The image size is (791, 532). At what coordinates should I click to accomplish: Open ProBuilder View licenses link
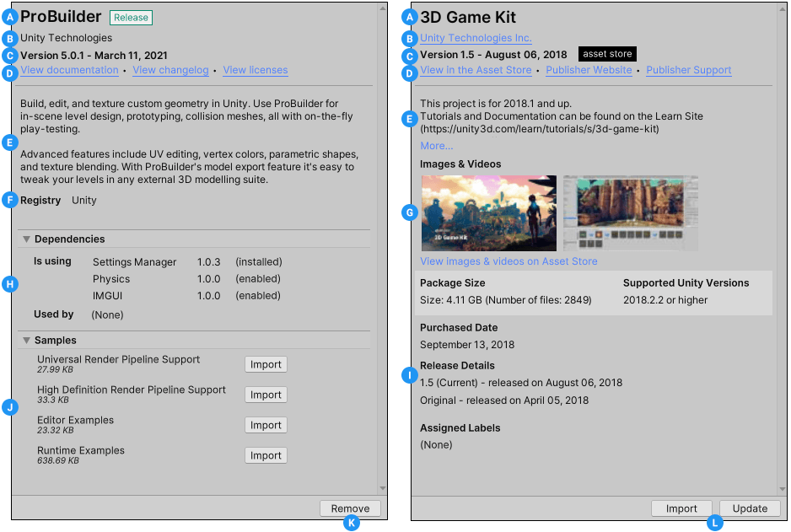coord(256,70)
